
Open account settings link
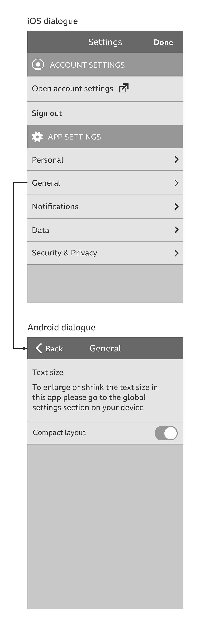point(72,89)
